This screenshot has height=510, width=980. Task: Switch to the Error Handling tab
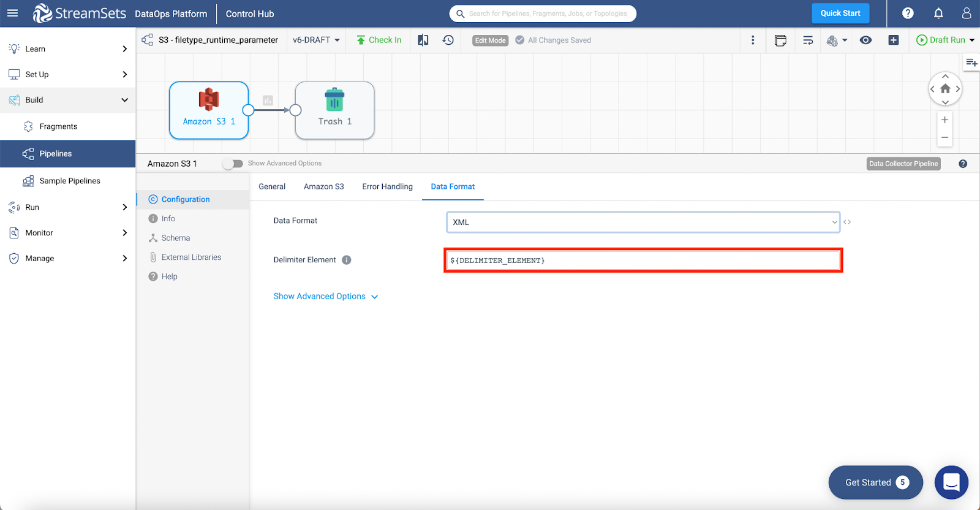(388, 186)
